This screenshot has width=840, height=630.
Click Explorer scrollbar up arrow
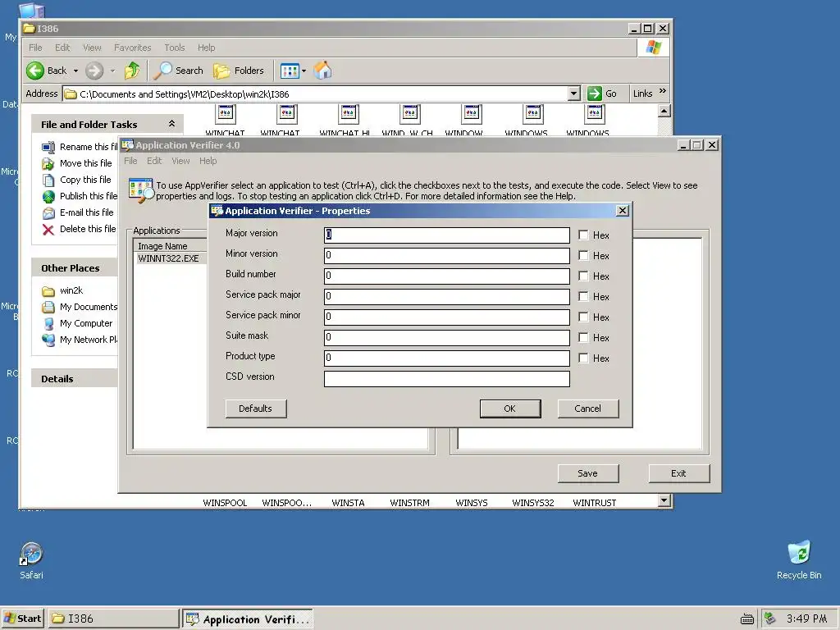(x=664, y=111)
